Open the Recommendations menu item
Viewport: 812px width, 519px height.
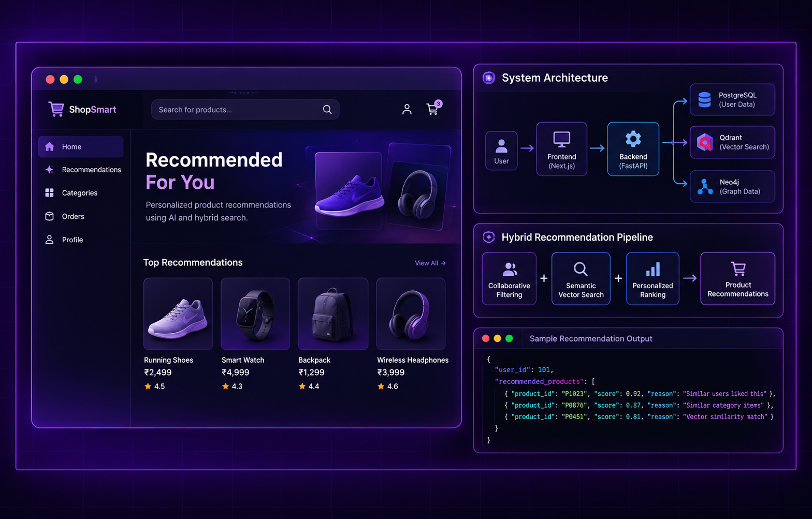click(83, 170)
